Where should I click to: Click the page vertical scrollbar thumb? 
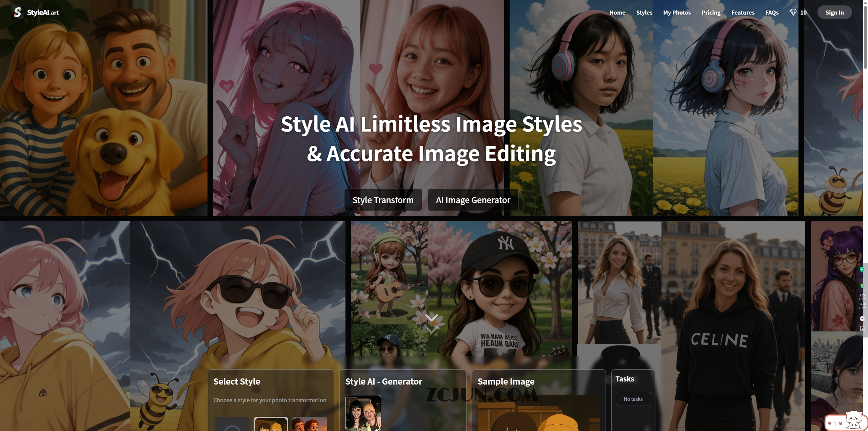tap(865, 37)
